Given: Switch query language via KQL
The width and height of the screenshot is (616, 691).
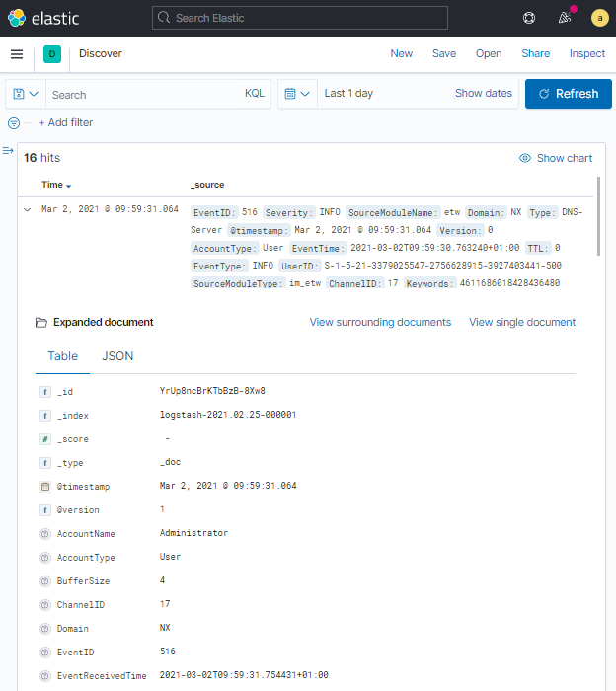Looking at the screenshot, I should [x=255, y=94].
